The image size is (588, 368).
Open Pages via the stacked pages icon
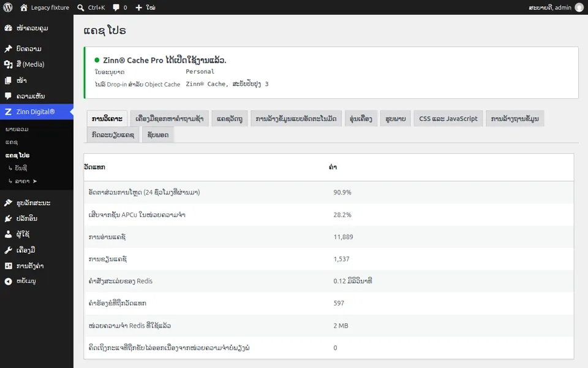[x=8, y=80]
